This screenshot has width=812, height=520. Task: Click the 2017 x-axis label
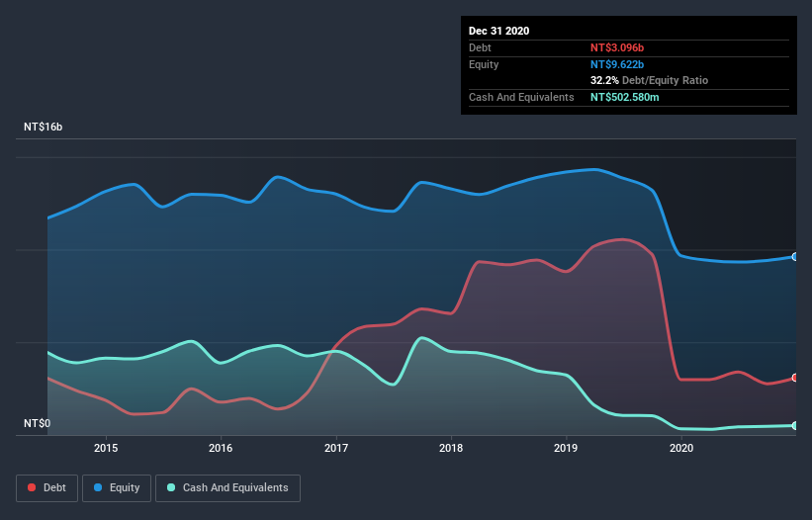[x=336, y=448]
